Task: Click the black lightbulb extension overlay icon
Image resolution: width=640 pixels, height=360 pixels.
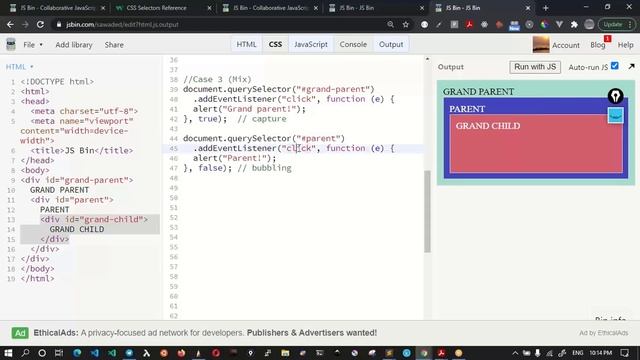Action: pyautogui.click(x=615, y=96)
